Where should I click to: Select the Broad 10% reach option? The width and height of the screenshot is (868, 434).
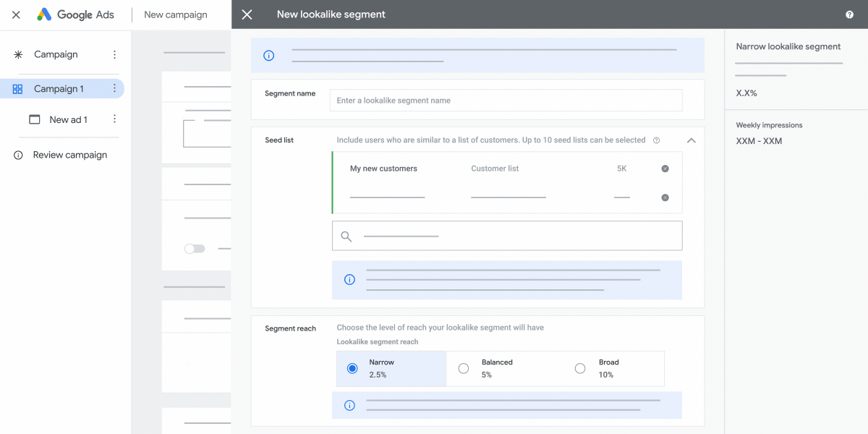click(580, 368)
